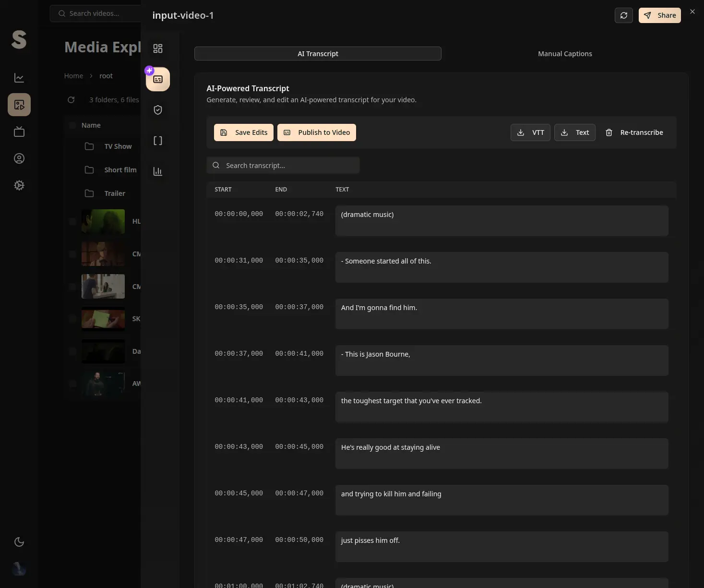Image resolution: width=704 pixels, height=588 pixels.
Task: Click the Home breadcrumb link
Action: pos(73,76)
